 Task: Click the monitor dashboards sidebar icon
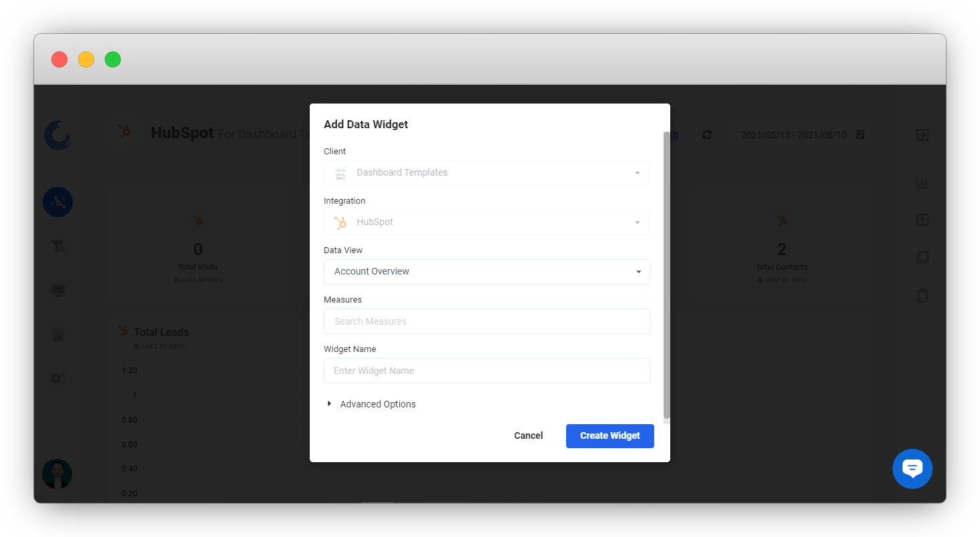coord(57,290)
